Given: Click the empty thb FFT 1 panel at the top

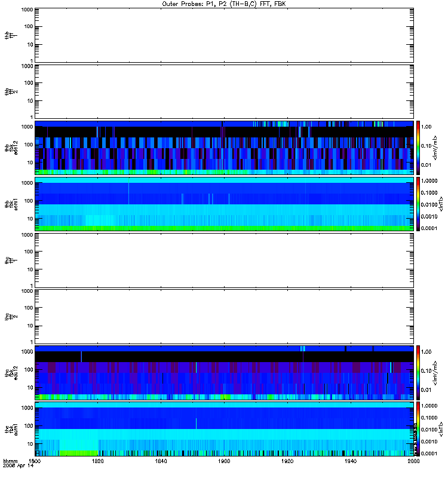Looking at the screenshot, I should tap(224, 35).
